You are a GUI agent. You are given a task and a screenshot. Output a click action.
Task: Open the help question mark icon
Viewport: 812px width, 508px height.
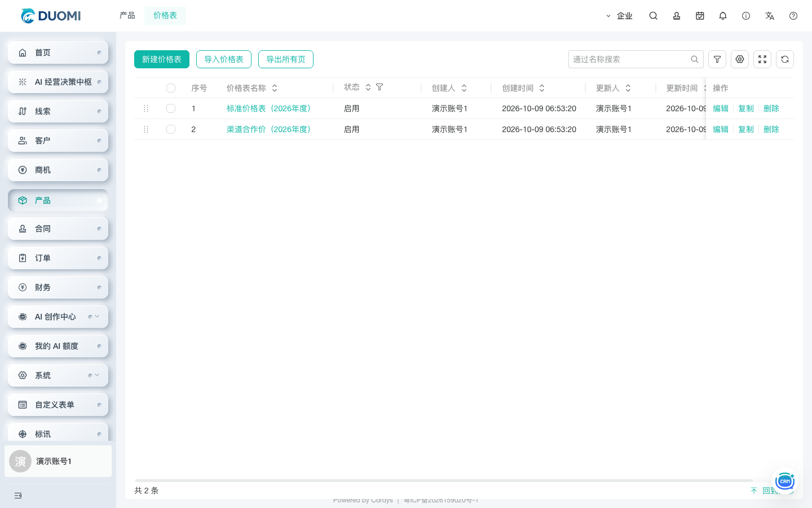793,16
